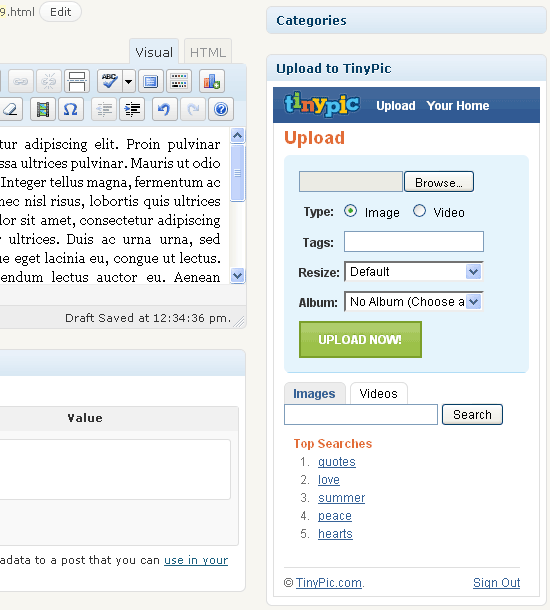Click the kitchen sink toolbar icon
This screenshot has height=610, width=550.
click(x=179, y=81)
